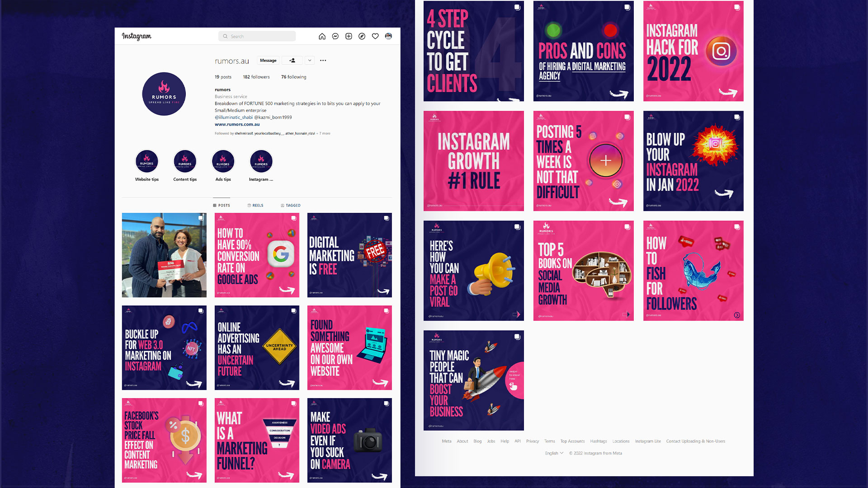
Task: Open the Website tips highlight
Action: 146,162
